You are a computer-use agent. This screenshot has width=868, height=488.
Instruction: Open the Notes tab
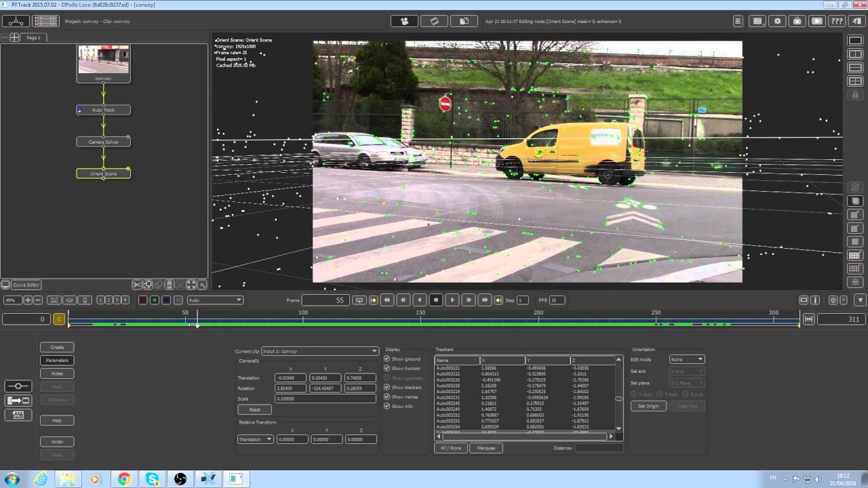[x=57, y=373]
